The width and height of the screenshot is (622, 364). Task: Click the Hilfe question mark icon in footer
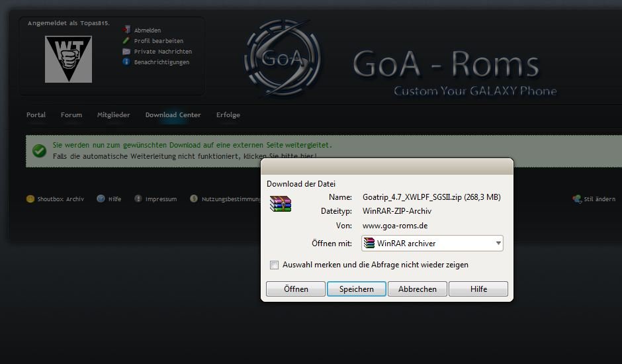[x=101, y=199]
